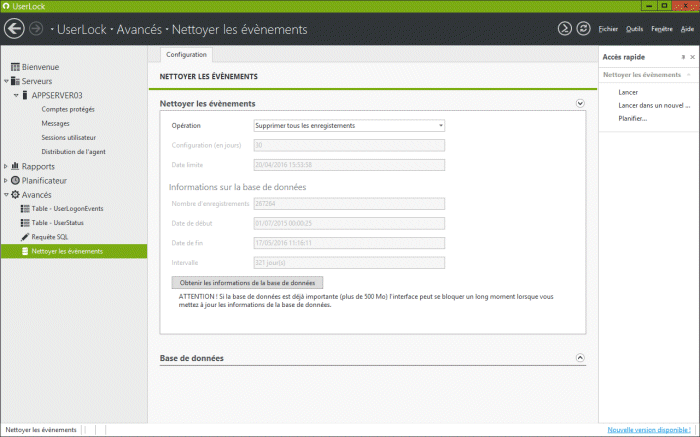The height and width of the screenshot is (437, 700).
Task: Click Nettoyer les évènements status bar text
Action: 41,430
